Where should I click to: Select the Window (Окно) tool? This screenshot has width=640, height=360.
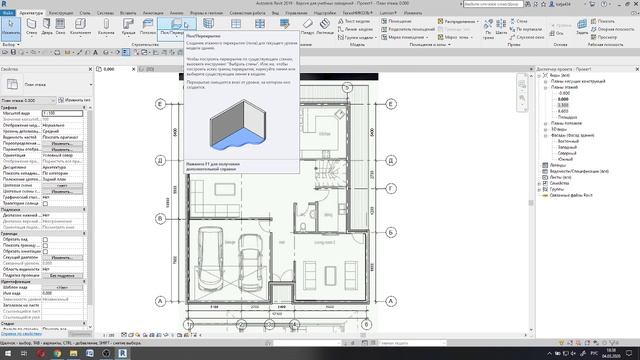60,27
